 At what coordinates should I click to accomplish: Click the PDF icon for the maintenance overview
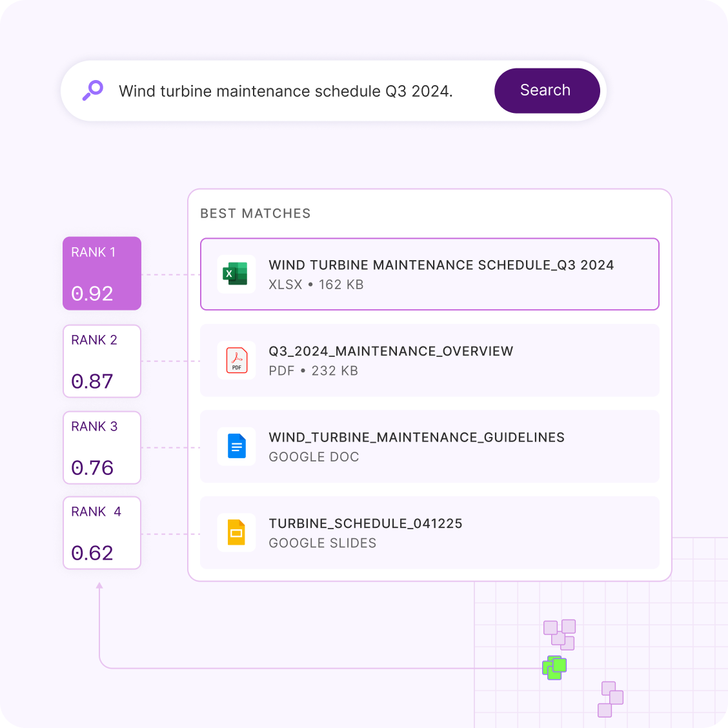pyautogui.click(x=236, y=360)
